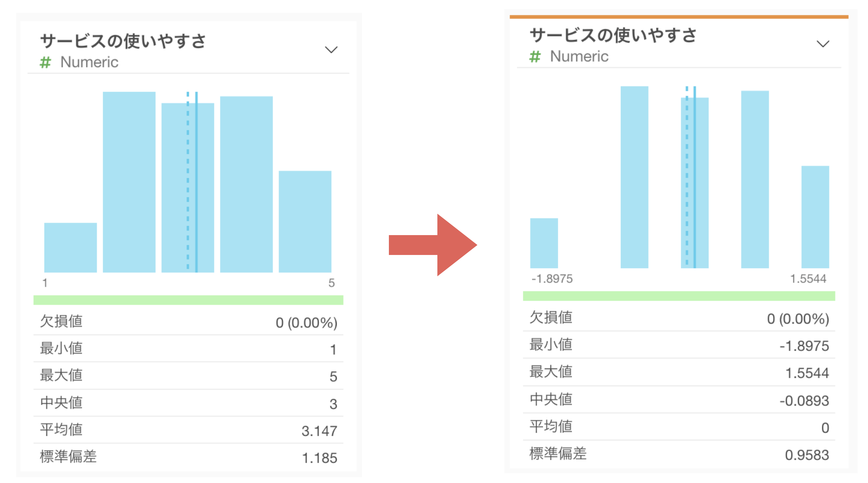Click shortest leftmost bar in left histogram
868x483 pixels.
[x=70, y=247]
